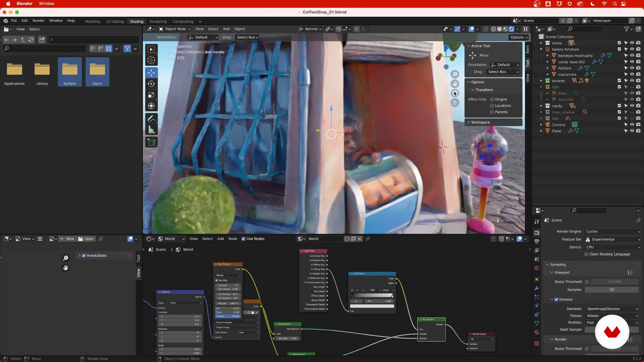Image resolution: width=644 pixels, height=362 pixels.
Task: Click the file browser filter funnel icon
Action: [x=127, y=48]
